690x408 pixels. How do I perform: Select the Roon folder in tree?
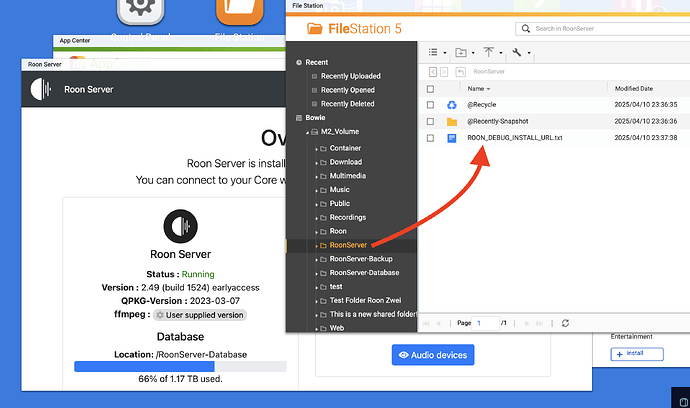point(338,231)
